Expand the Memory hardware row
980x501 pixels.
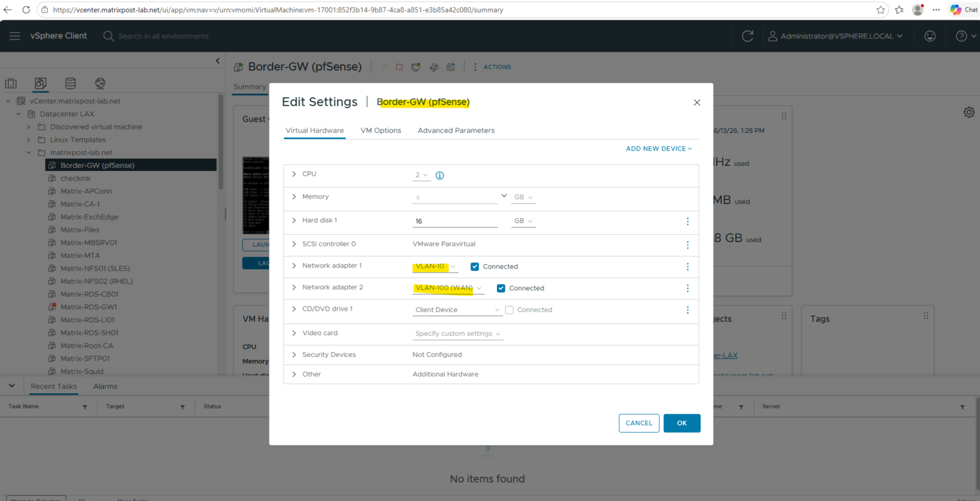click(294, 197)
